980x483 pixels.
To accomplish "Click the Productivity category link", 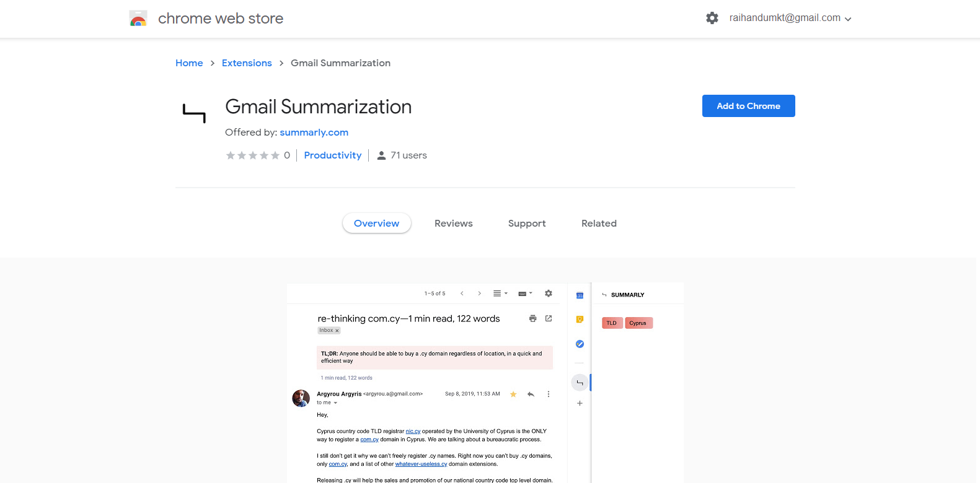I will pos(333,155).
